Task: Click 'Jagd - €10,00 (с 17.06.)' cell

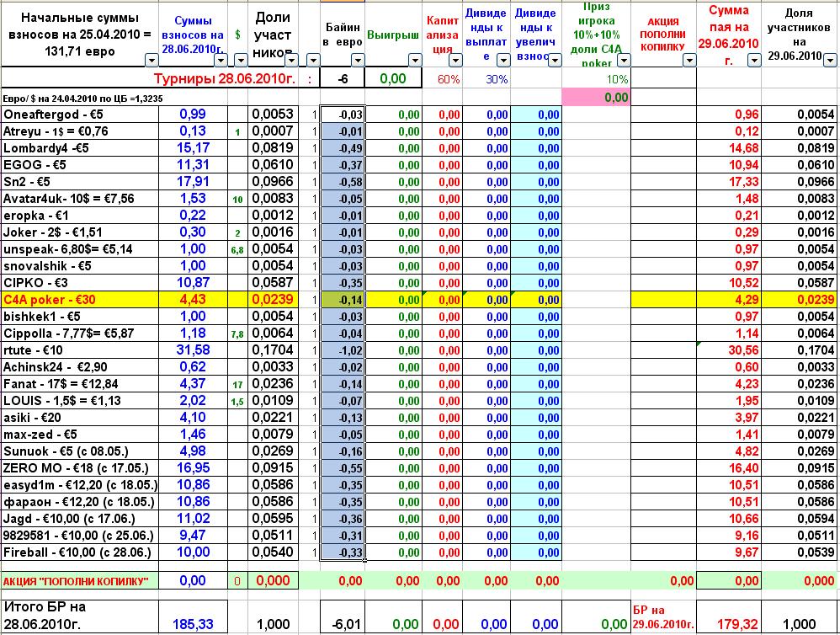Action: coord(80,518)
